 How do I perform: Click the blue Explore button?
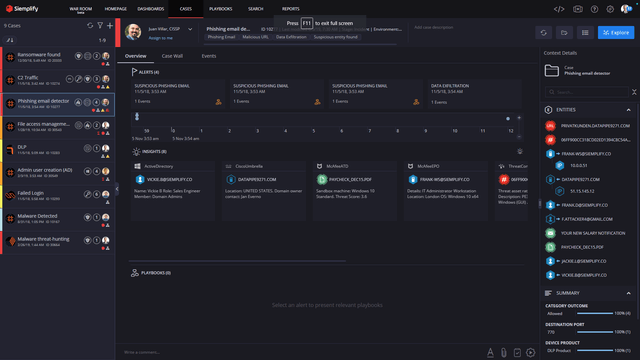[616, 33]
